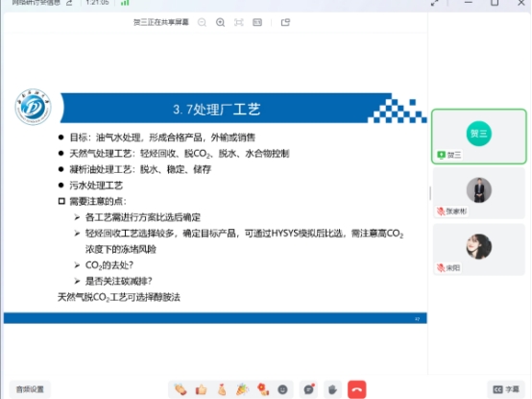This screenshot has width=532, height=399.
Task: Open the chat messages panel
Action: tap(309, 389)
